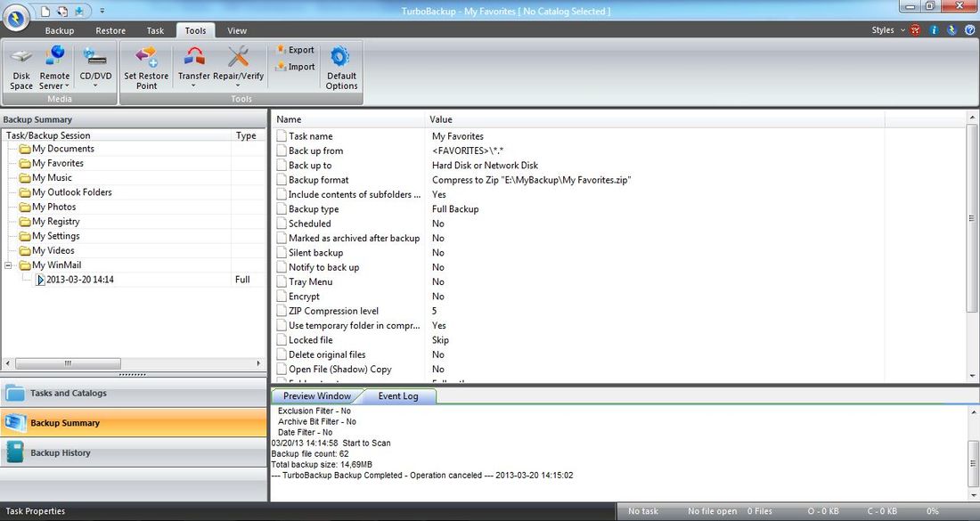Open the Restore ribbon tab
Viewport: 980px width, 521px height.
point(110,30)
